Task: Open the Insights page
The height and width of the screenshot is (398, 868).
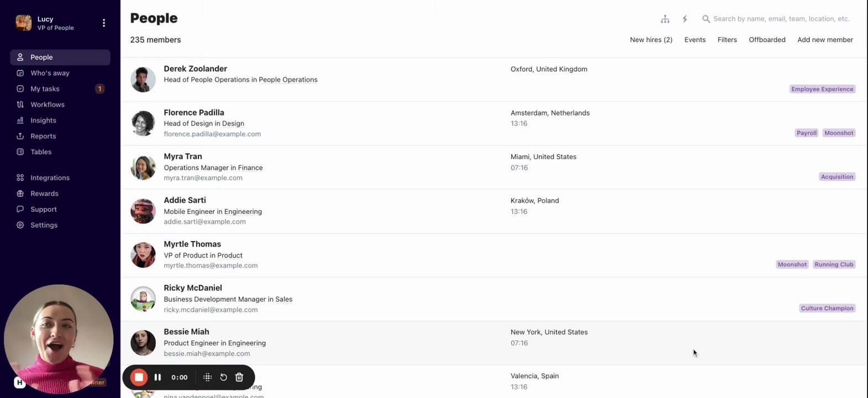Action: coord(43,120)
